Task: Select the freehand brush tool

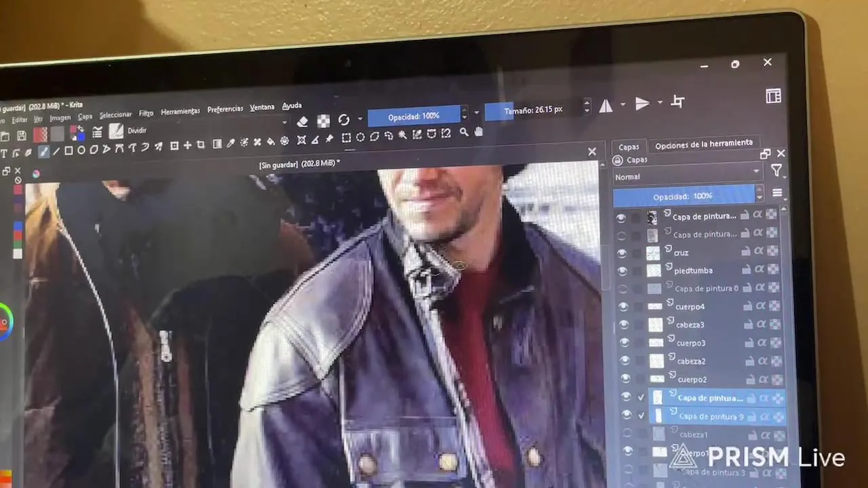Action: click(x=43, y=152)
